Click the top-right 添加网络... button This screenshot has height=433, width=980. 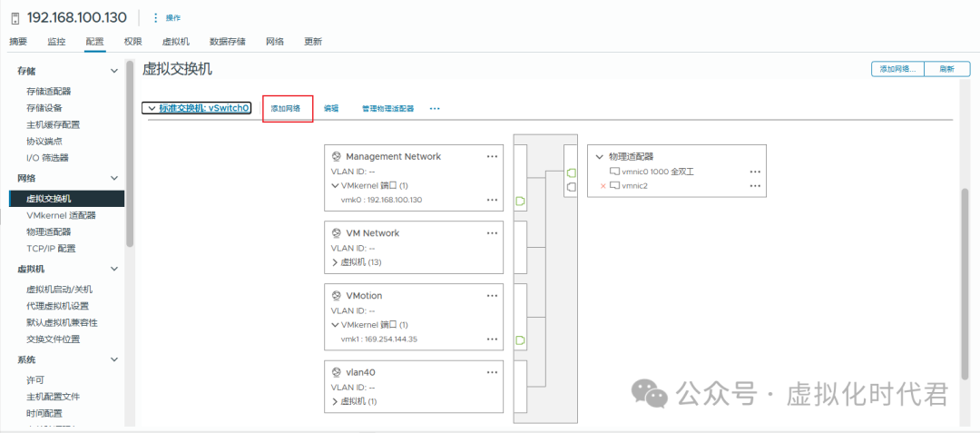[897, 69]
